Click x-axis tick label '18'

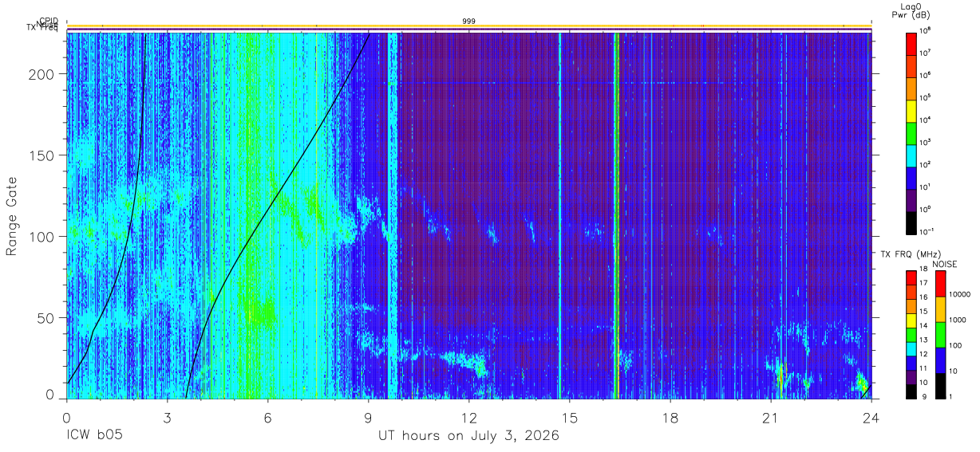click(670, 418)
